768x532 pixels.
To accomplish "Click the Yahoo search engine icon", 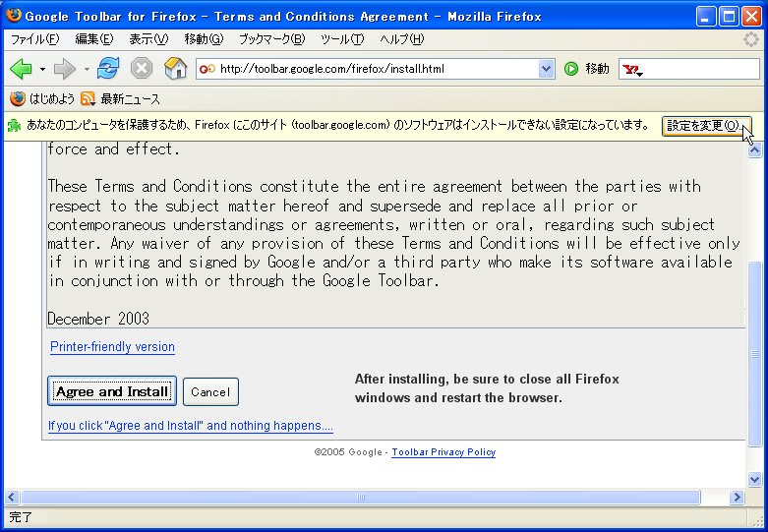I will 632,70.
